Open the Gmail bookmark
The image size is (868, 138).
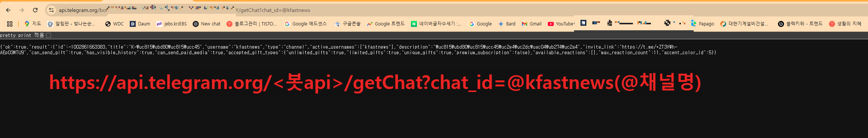(532, 24)
